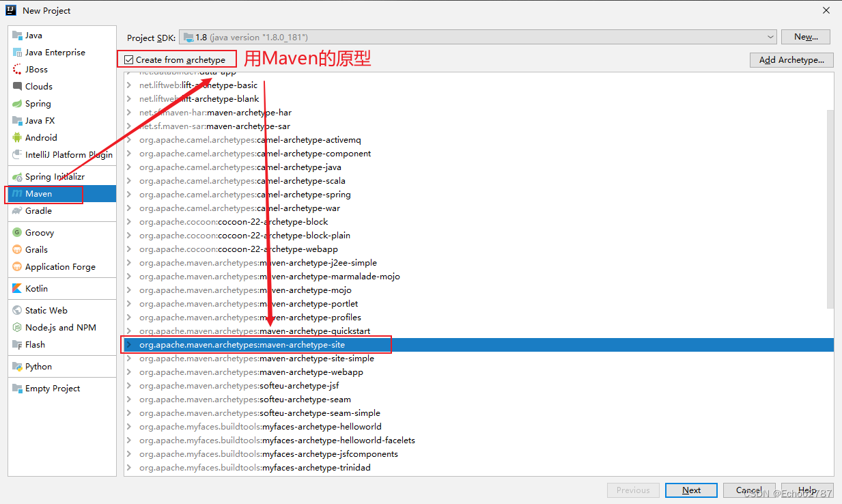Click the Spring leaf icon
This screenshot has height=504, width=842.
[17, 104]
